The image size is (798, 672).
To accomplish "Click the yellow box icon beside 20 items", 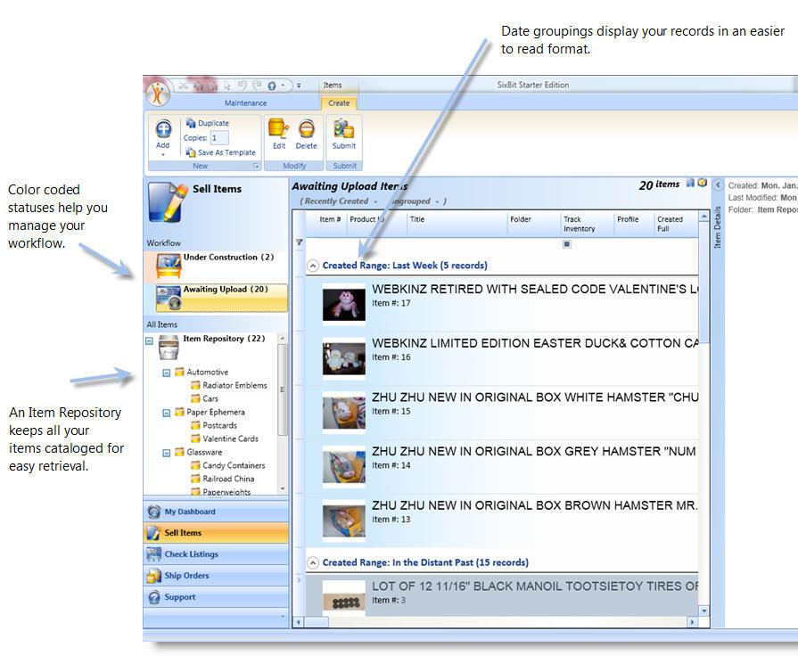I will [x=703, y=183].
